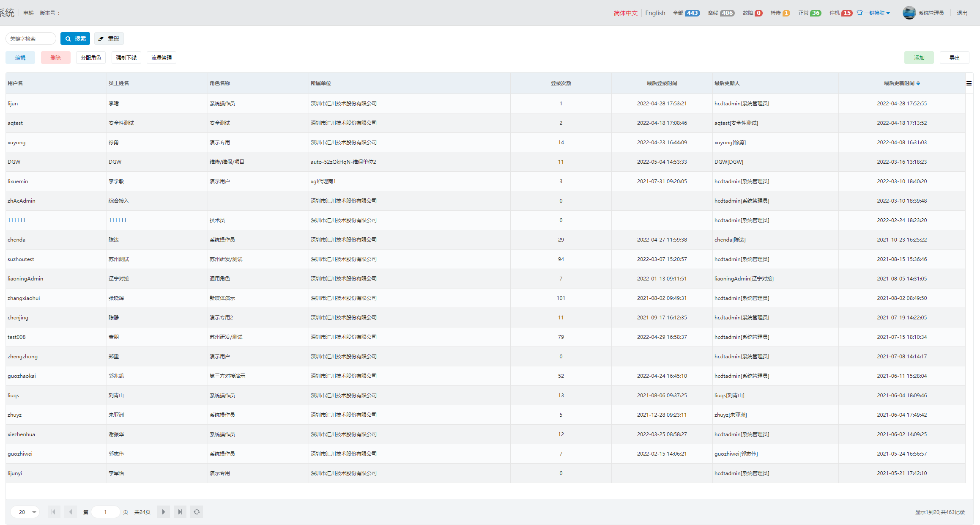Click the administrator avatar picture
The image size is (980, 525).
click(x=909, y=13)
